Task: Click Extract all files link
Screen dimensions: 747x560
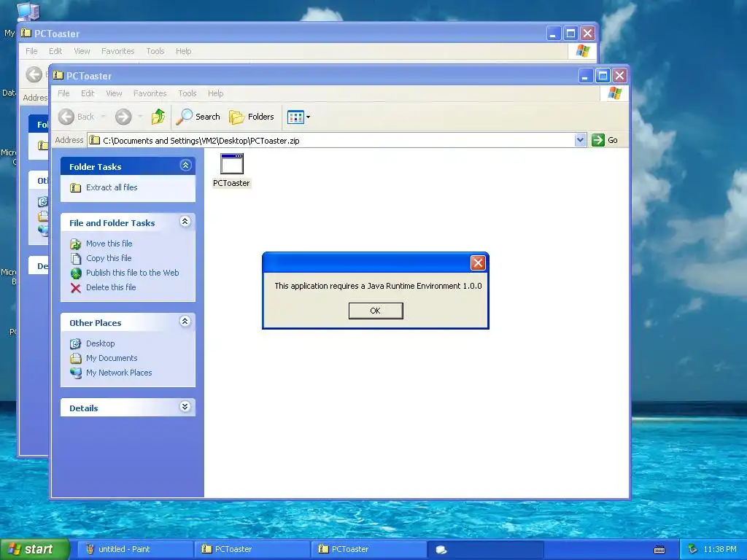Action: 112,187
